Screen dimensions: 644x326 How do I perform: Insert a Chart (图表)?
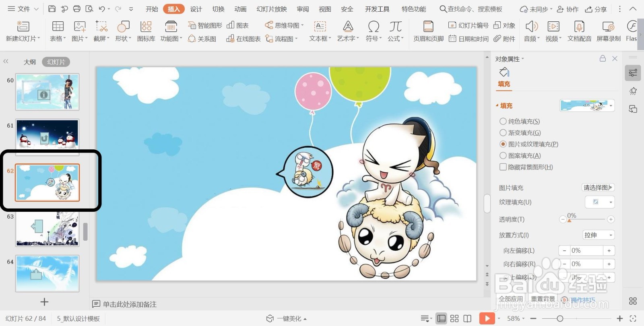click(237, 25)
